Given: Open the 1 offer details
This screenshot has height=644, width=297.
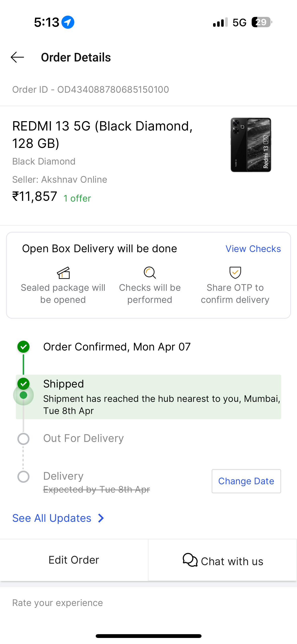Looking at the screenshot, I should (x=77, y=198).
